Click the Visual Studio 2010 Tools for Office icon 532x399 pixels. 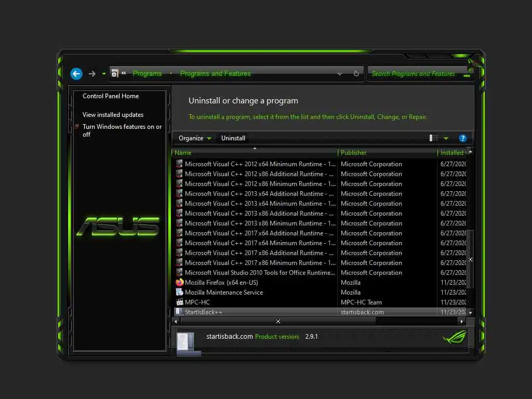[179, 272]
